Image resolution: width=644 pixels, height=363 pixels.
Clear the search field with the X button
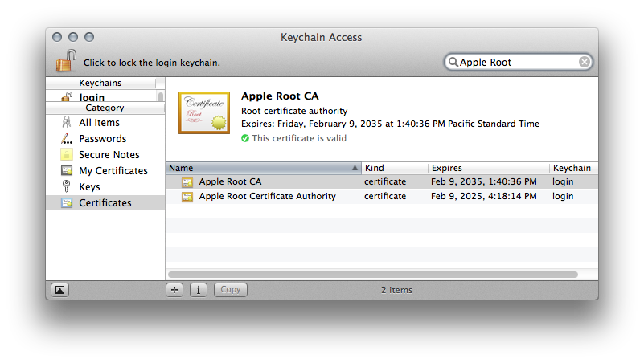click(585, 62)
